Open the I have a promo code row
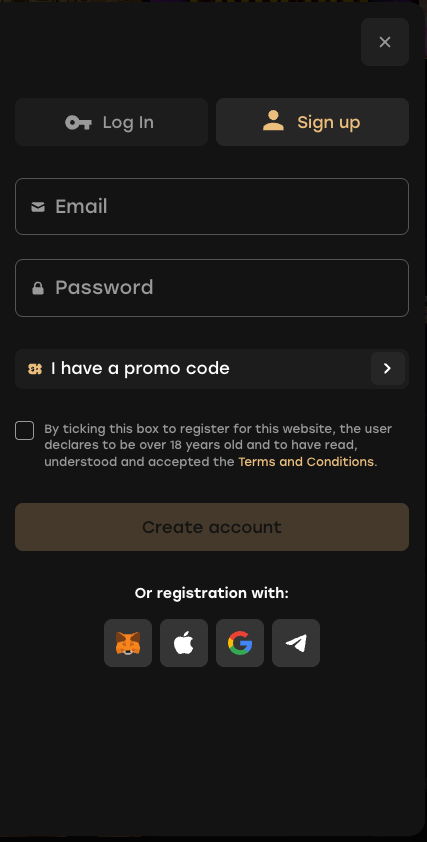This screenshot has height=842, width=427. pyautogui.click(x=212, y=369)
